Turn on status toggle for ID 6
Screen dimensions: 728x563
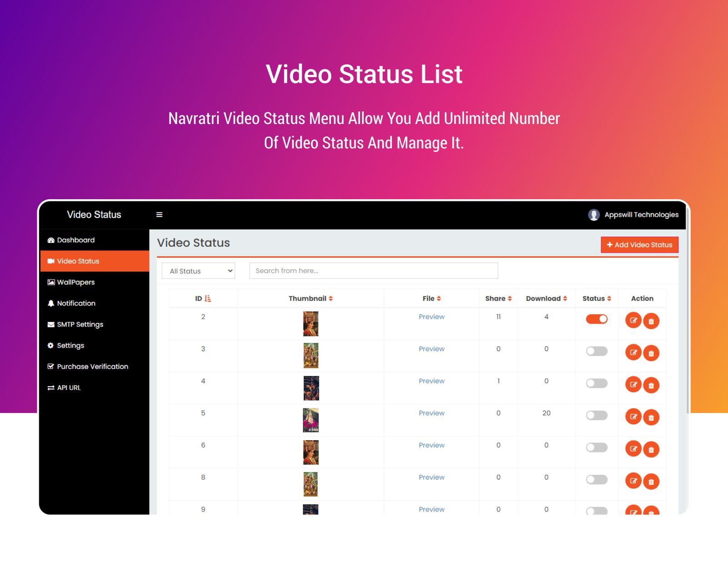point(597,447)
